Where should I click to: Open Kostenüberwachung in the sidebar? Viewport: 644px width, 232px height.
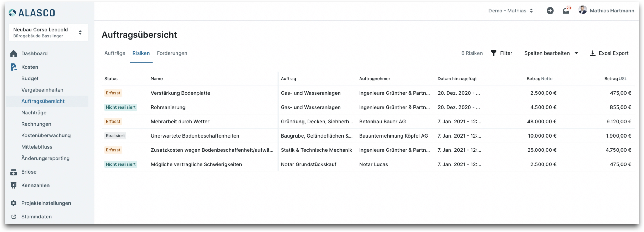pyautogui.click(x=46, y=135)
